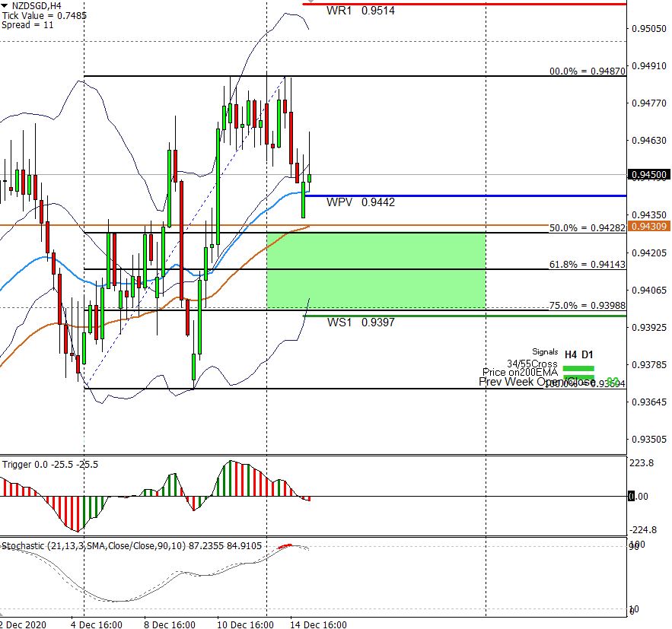Select the 61.8% Fibonacci level label
672x629 pixels.
click(587, 264)
